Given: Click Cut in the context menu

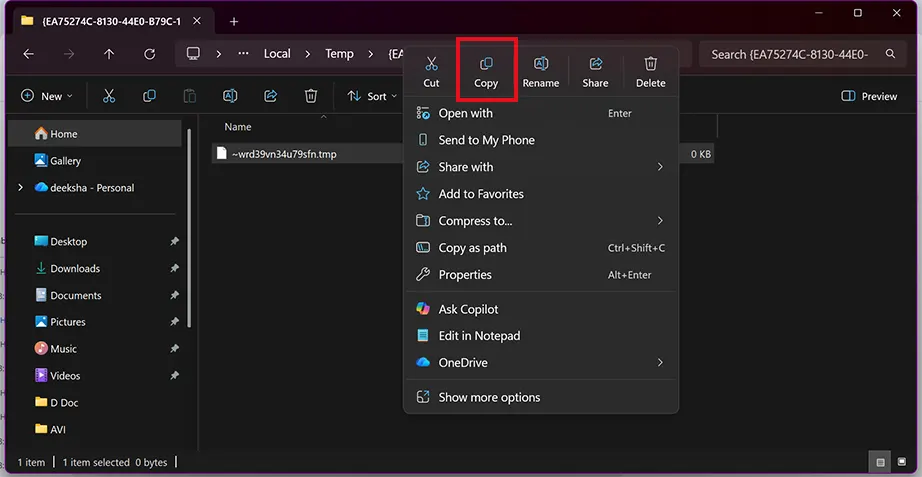Looking at the screenshot, I should point(431,72).
